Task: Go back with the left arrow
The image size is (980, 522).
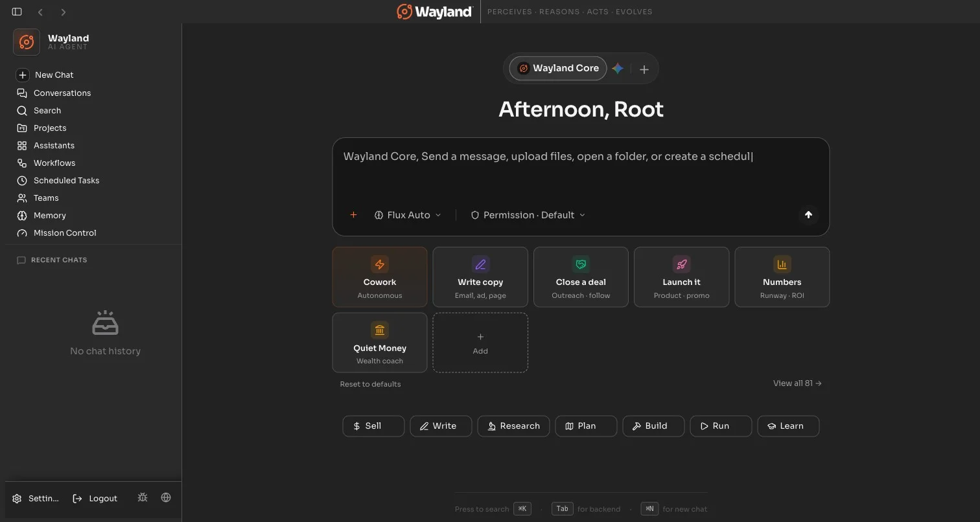Action: [x=40, y=12]
